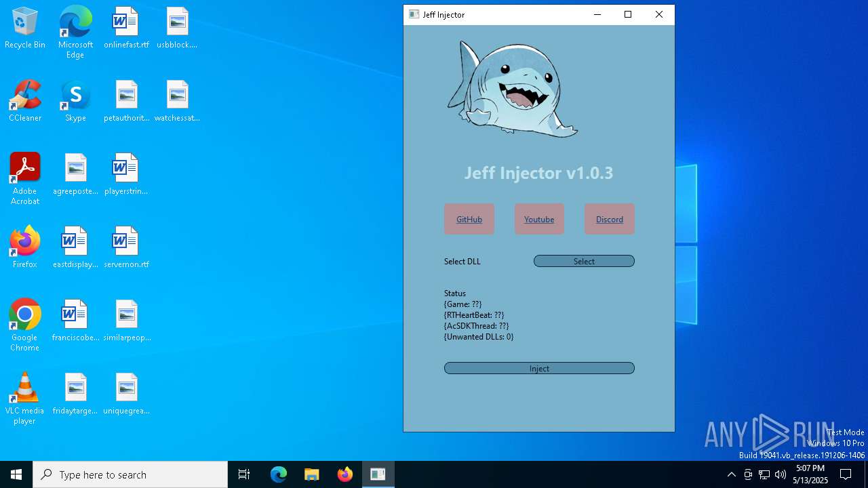Screen dimensions: 868x488
Task: Launch Microsoft Edge from desktop shortcut
Action: tap(75, 32)
